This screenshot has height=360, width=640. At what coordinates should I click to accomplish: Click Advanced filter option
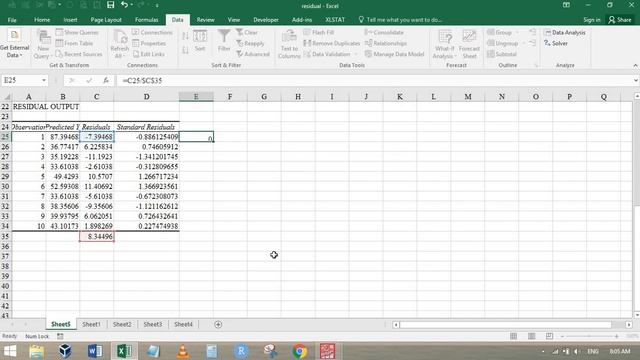coord(253,54)
